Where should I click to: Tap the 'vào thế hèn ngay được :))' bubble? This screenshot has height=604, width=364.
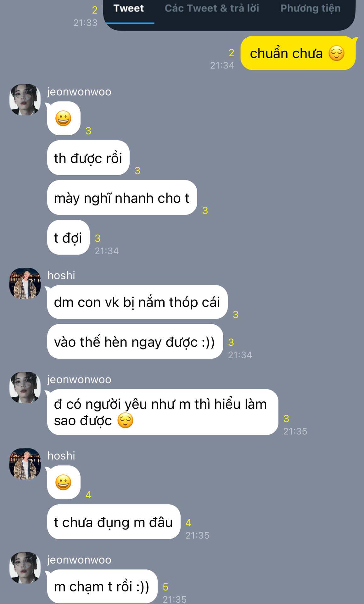tap(135, 342)
